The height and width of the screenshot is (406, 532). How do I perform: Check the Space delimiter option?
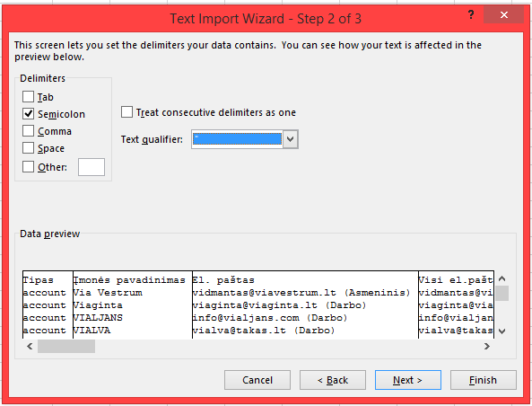[28, 148]
